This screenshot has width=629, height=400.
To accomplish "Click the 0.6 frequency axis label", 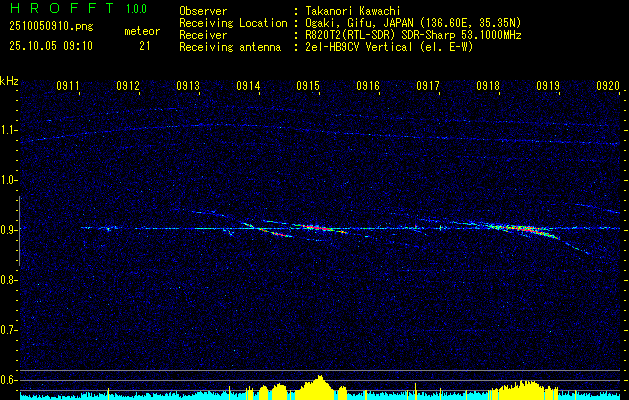I will pyautogui.click(x=7, y=380).
